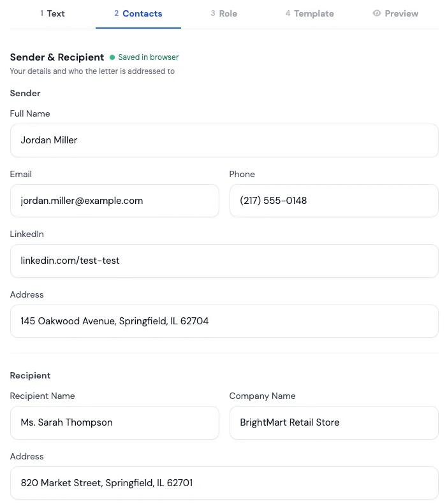The width and height of the screenshot is (447, 504).
Task: Open the Contacts step tab
Action: pyautogui.click(x=138, y=13)
